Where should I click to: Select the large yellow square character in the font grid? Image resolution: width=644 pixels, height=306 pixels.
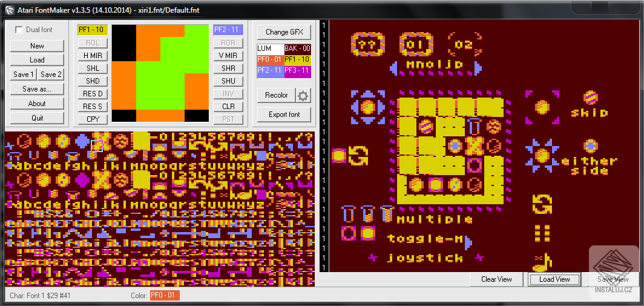(141, 141)
